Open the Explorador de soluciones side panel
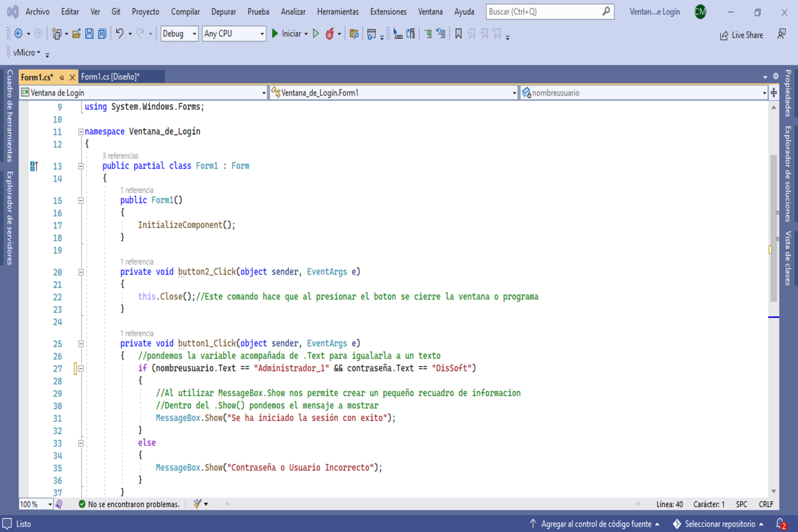 pyautogui.click(x=788, y=174)
